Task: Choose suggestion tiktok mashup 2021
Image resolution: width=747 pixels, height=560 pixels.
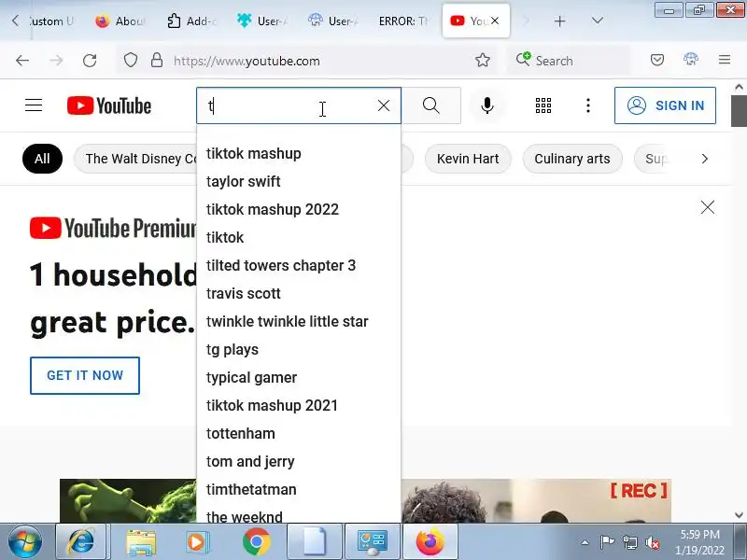Action: tap(299, 405)
